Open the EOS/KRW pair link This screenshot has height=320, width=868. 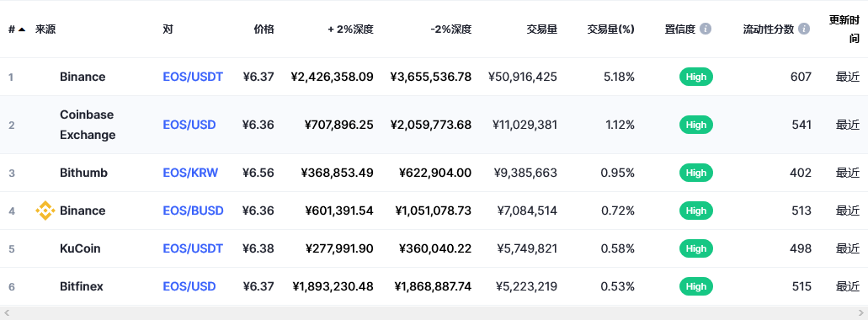click(190, 173)
